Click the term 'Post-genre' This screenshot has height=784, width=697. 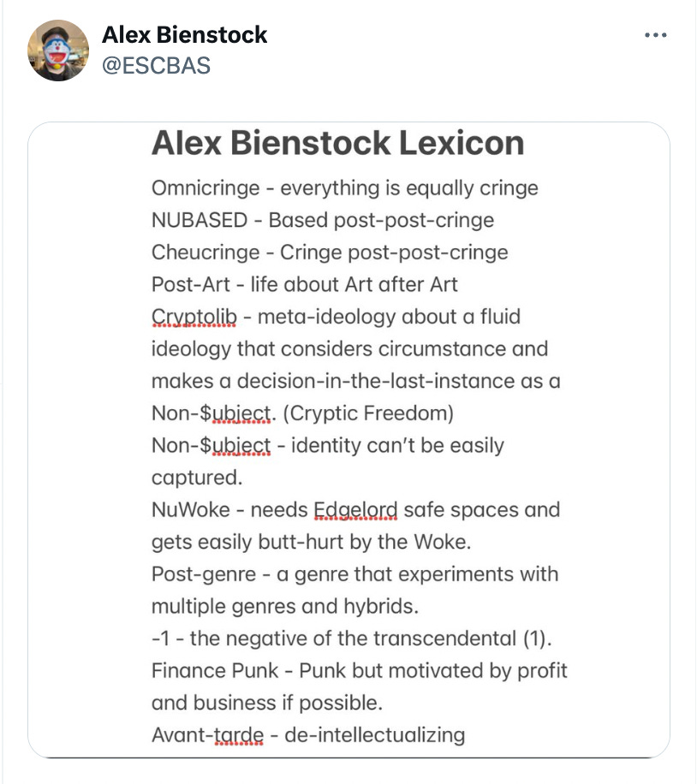point(204,574)
